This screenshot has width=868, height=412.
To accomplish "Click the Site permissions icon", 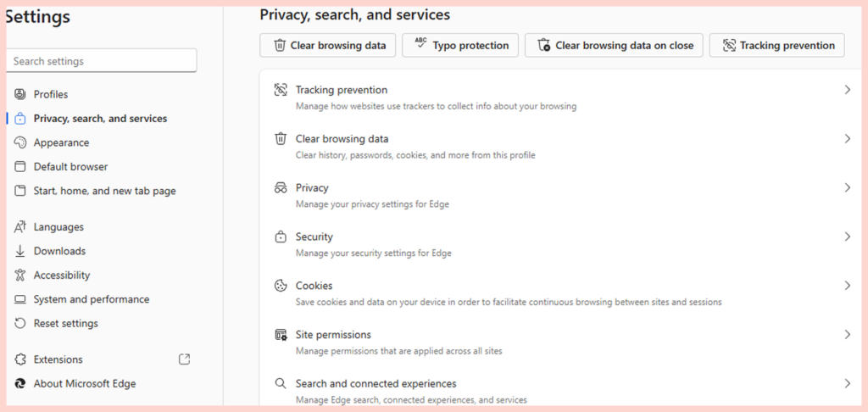I will click(281, 335).
